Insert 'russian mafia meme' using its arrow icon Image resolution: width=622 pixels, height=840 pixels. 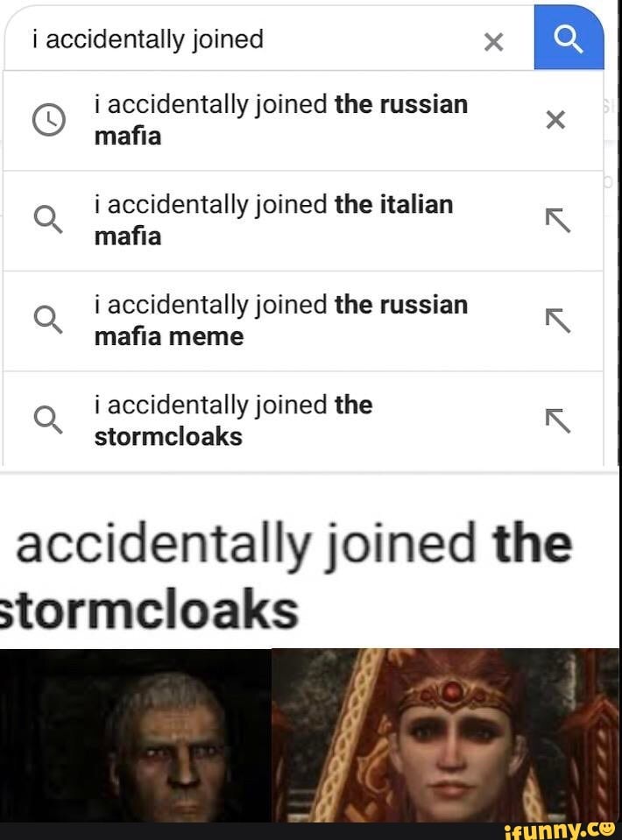557,321
